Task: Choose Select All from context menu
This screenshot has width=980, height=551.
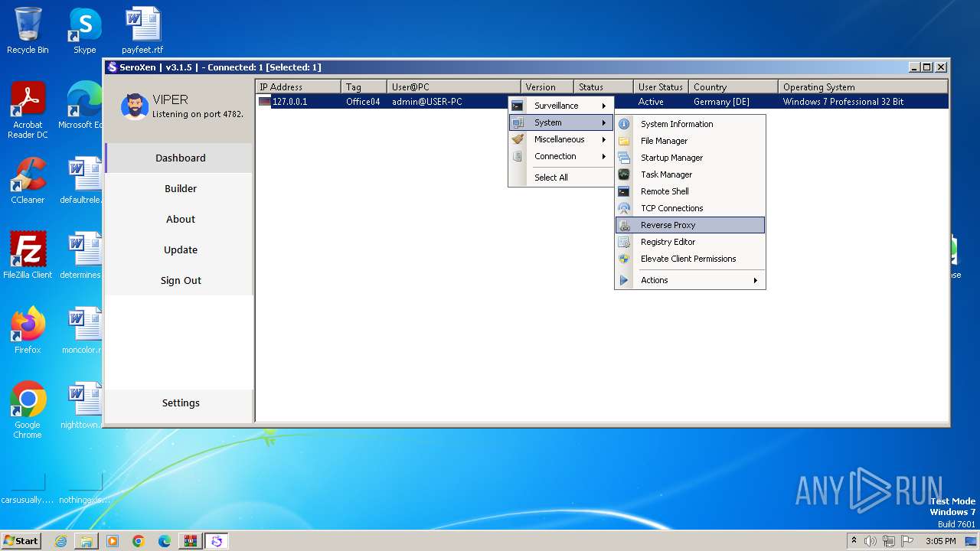Action: (x=561, y=178)
